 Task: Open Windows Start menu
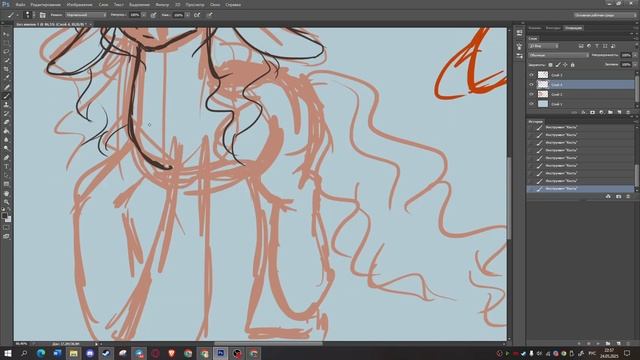click(x=7, y=353)
